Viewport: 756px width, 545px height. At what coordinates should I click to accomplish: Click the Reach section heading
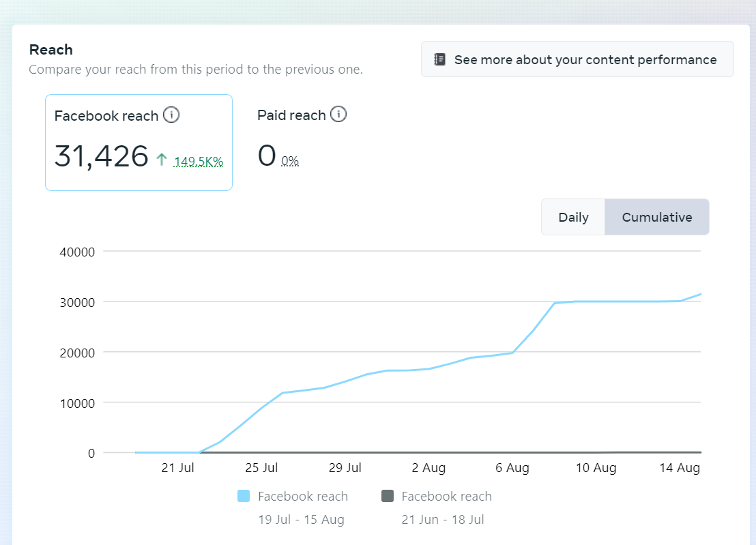pyautogui.click(x=50, y=50)
